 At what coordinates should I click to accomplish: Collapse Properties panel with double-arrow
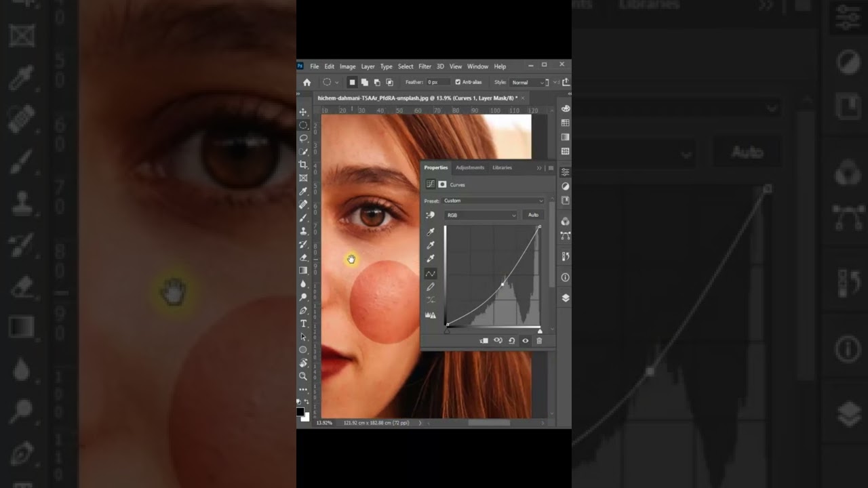[x=539, y=168]
